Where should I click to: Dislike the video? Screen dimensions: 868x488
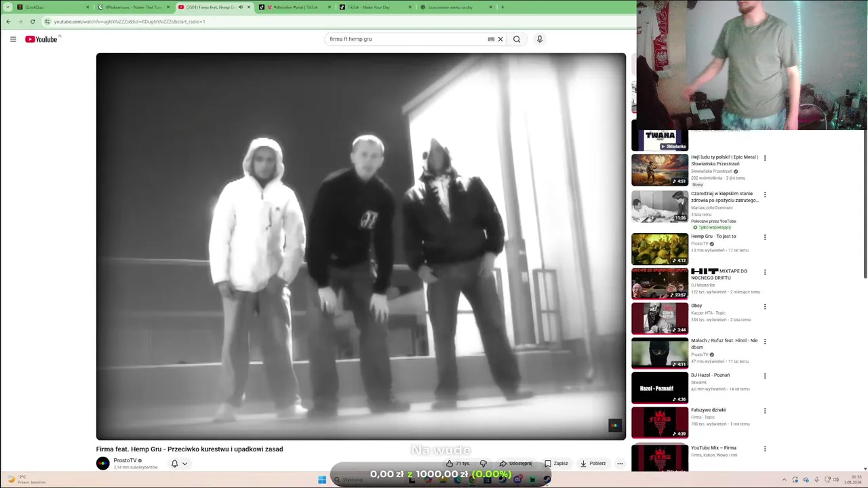pyautogui.click(x=483, y=464)
